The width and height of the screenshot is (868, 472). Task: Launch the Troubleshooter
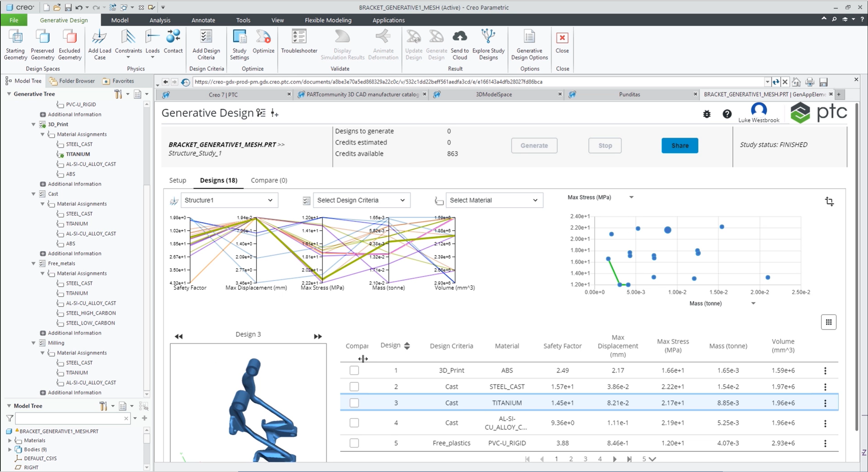click(x=299, y=42)
